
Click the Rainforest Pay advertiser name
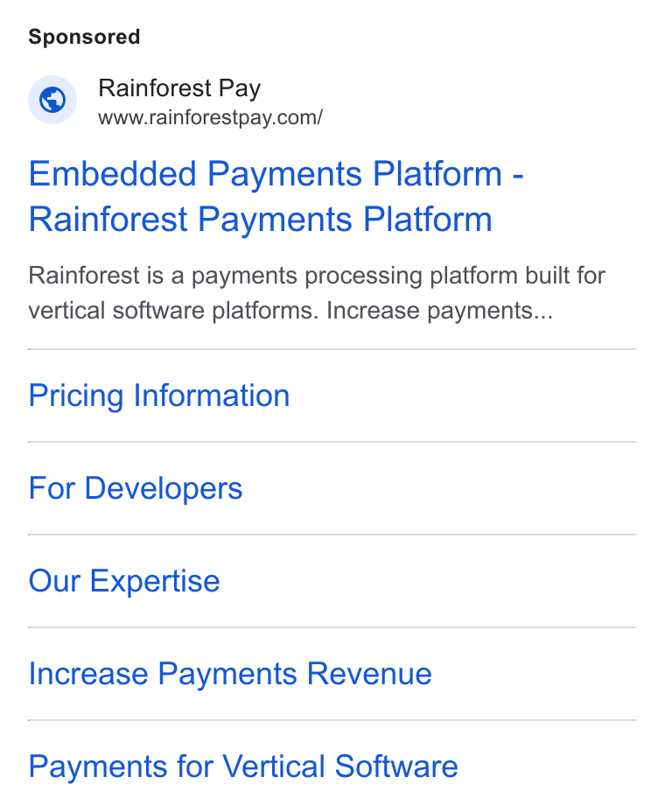179,88
